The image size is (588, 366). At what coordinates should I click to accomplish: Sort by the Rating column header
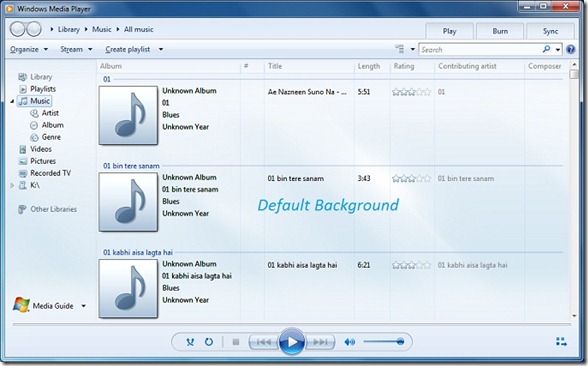(404, 66)
